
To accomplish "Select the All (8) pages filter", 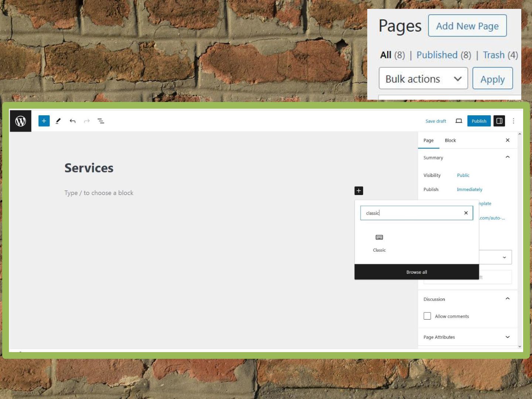I will click(x=392, y=55).
